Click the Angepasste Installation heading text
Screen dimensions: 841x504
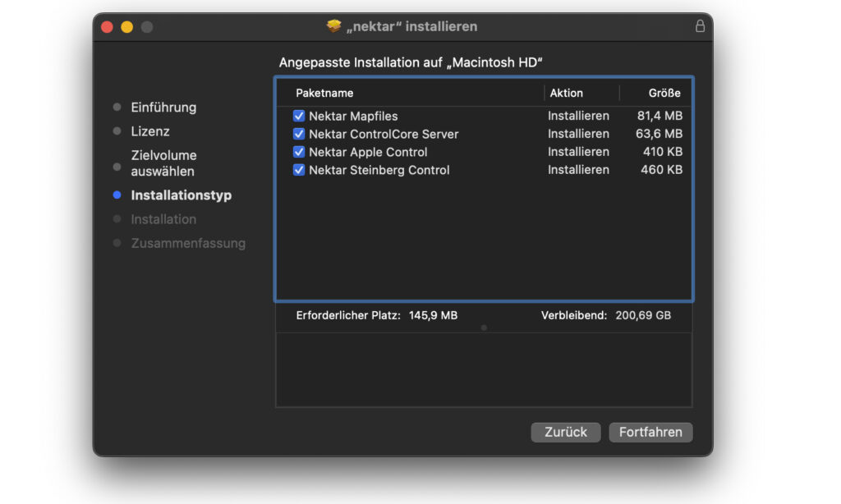tap(411, 62)
